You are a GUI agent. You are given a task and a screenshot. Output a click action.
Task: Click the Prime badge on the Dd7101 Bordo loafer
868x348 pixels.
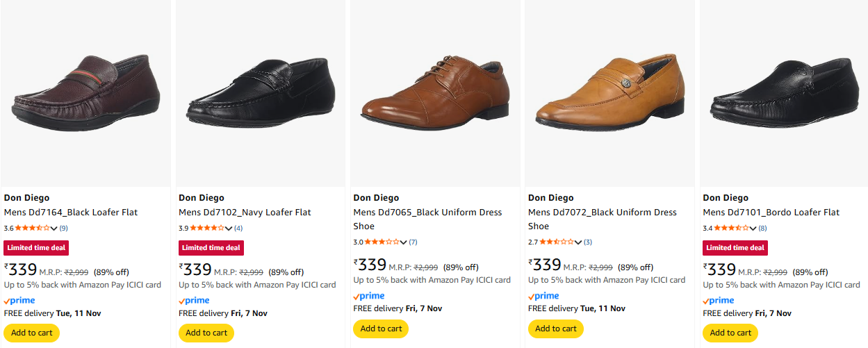point(719,301)
